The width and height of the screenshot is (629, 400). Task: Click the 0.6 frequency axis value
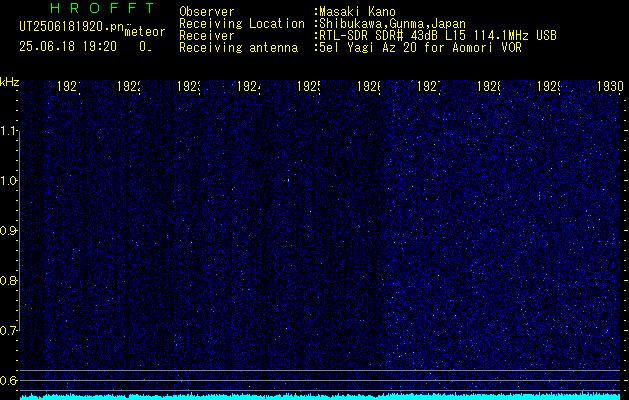click(x=8, y=380)
